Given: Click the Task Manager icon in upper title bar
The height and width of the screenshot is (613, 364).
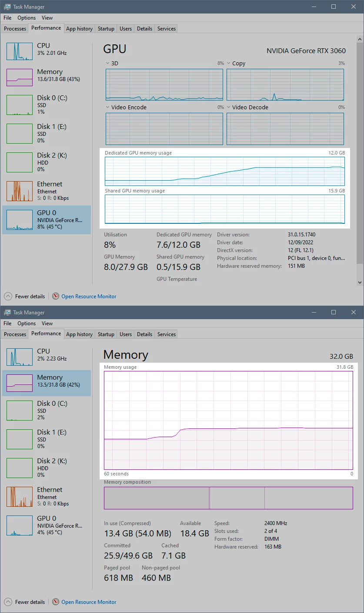Looking at the screenshot, I should (x=7, y=7).
